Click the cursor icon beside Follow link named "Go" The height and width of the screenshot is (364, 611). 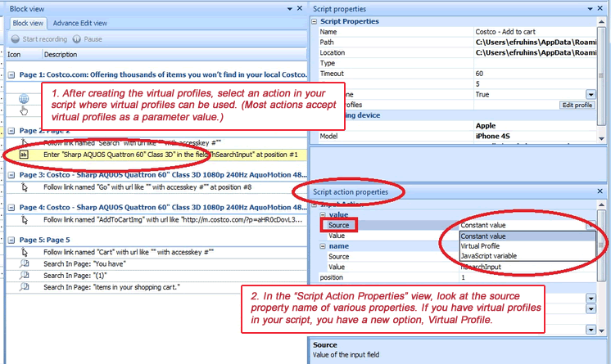click(25, 187)
